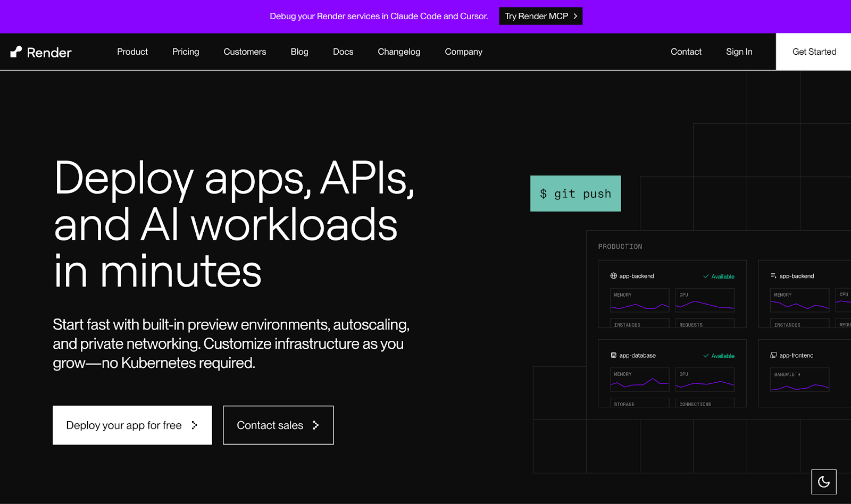Image resolution: width=851 pixels, height=504 pixels.
Task: Click the Get Started button
Action: click(x=814, y=52)
